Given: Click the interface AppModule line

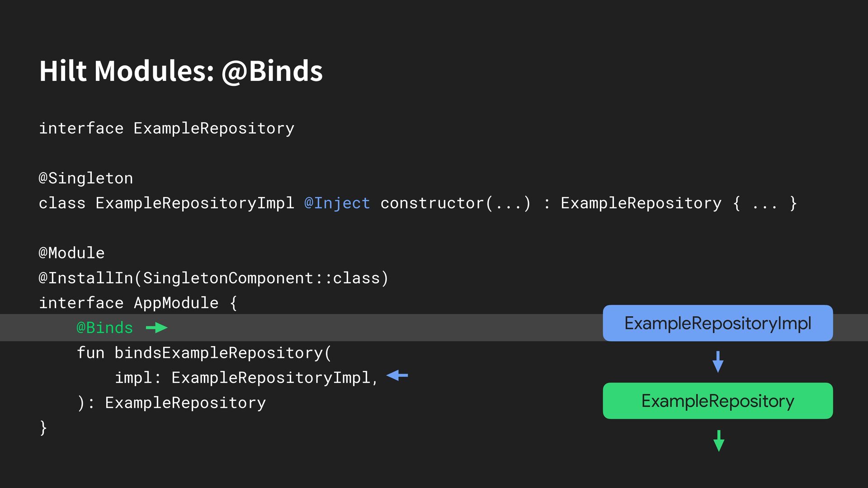Looking at the screenshot, I should pyautogui.click(x=138, y=303).
